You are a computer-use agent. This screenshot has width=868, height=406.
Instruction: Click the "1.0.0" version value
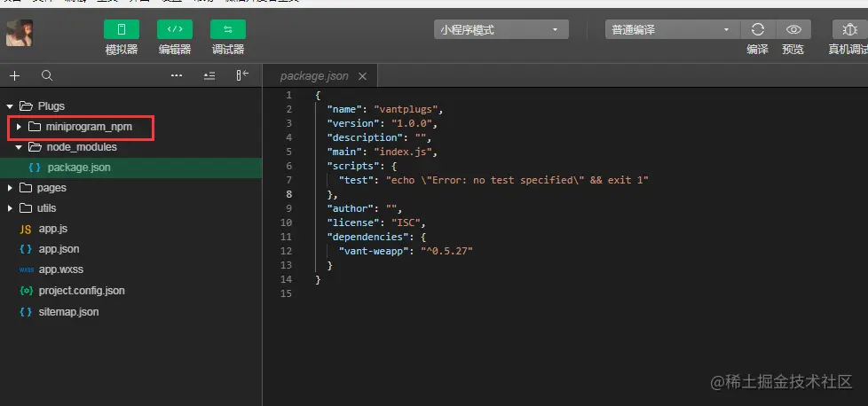412,123
